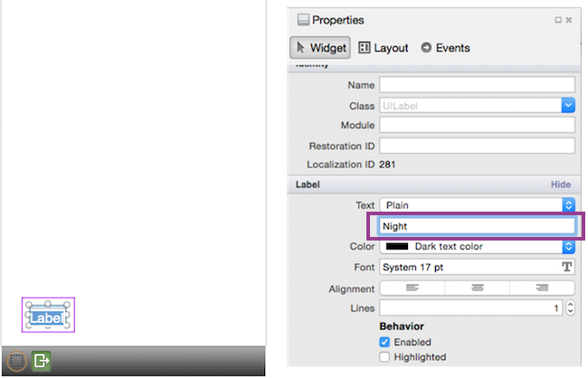Open the Text type Plain dropdown
Image resolution: width=588 pixels, height=378 pixels.
pyautogui.click(x=568, y=205)
